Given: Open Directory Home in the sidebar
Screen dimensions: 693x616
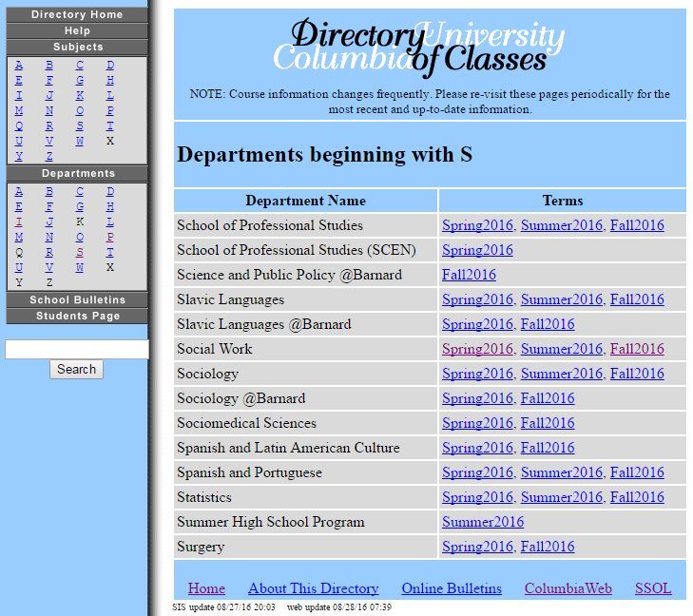Looking at the screenshot, I should 77,14.
